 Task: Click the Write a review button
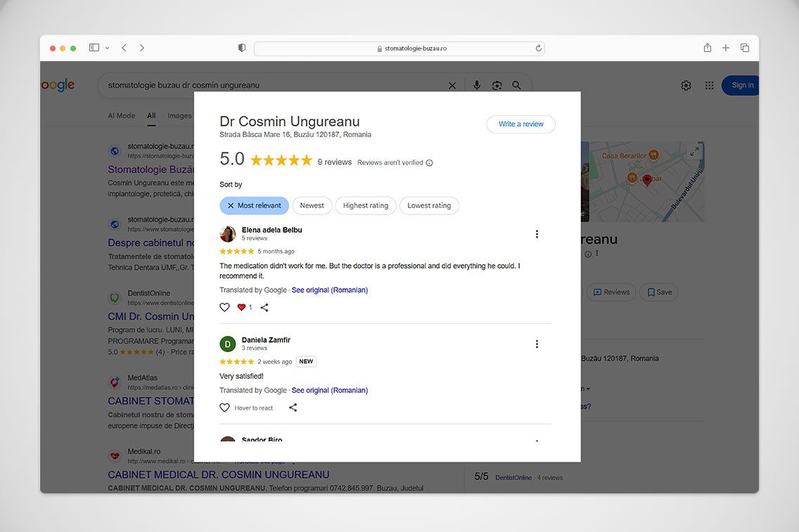coord(520,124)
